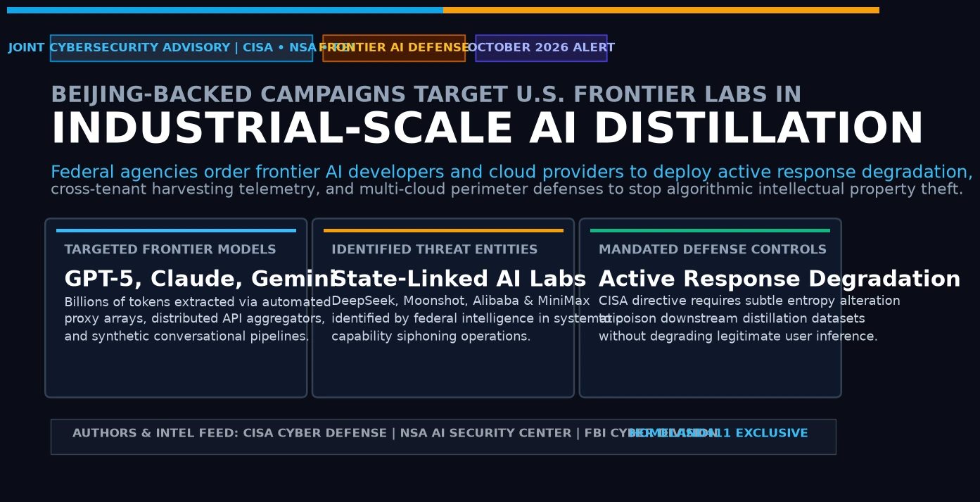The height and width of the screenshot is (502, 980).
Task: Click the line 'Billions of tokens extracted via automated'
Action: tap(198, 302)
